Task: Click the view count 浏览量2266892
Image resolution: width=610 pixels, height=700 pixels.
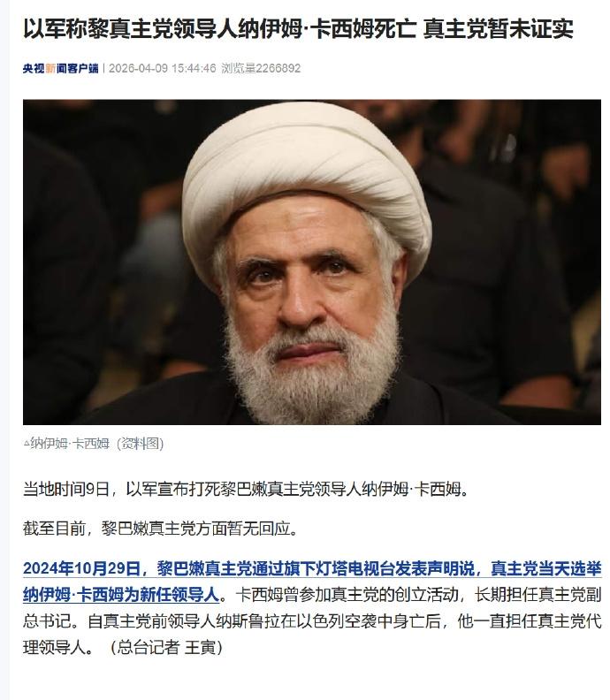Action: [261, 68]
